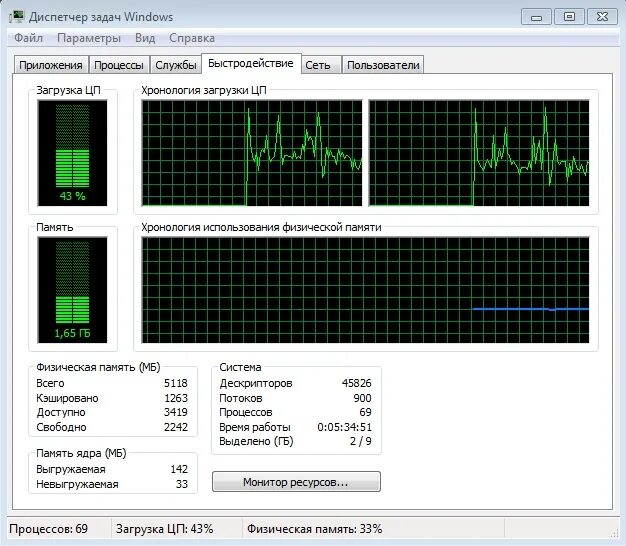Click the Кэшировано value 1263
The width and height of the screenshot is (626, 546).
point(176,398)
